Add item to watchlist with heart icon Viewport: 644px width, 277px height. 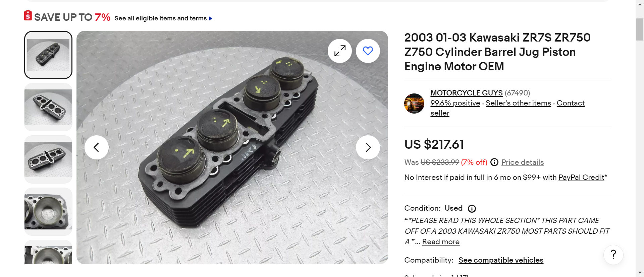tap(368, 51)
